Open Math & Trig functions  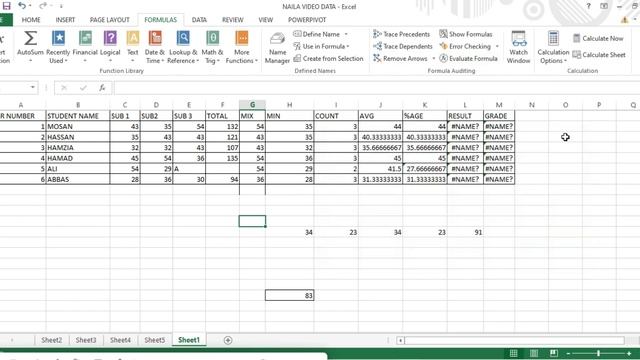(x=212, y=47)
